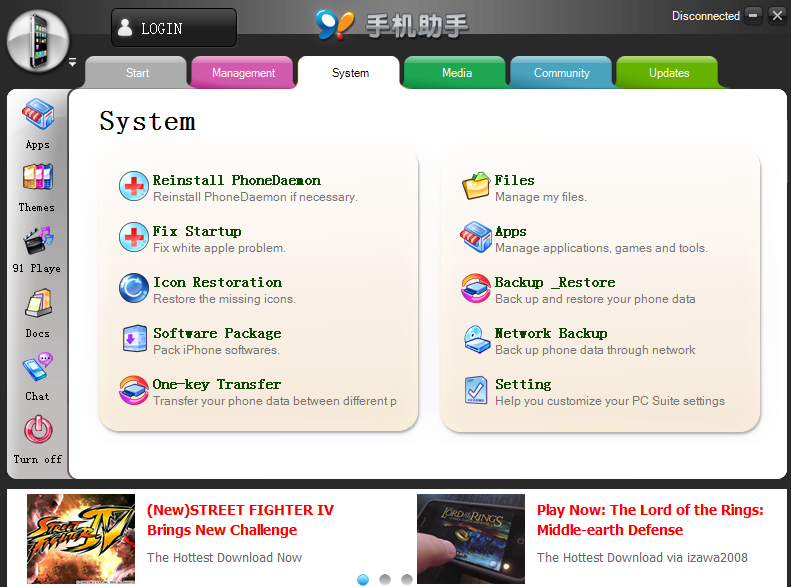This screenshot has width=791, height=587.
Task: Click 'The Hottest Download Now' text
Action: coord(224,557)
